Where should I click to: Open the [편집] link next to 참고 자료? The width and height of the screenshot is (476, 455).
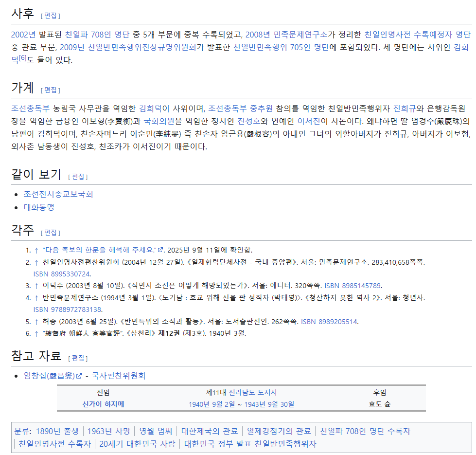pyautogui.click(x=77, y=358)
